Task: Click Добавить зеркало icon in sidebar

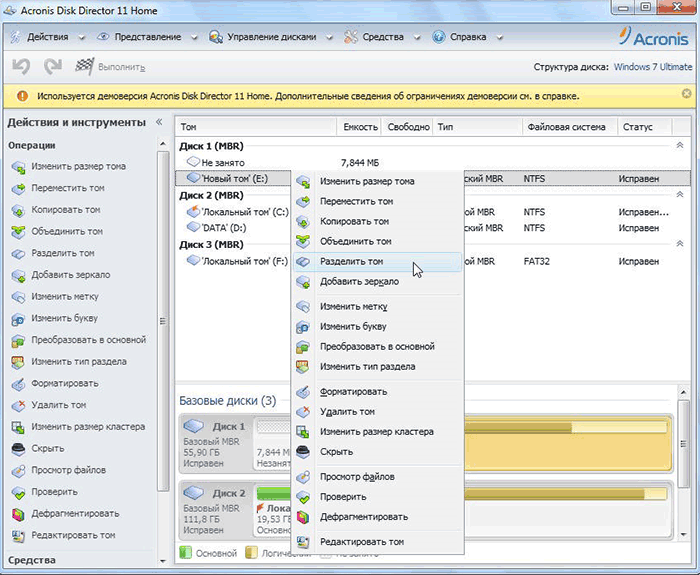Action: click(18, 275)
